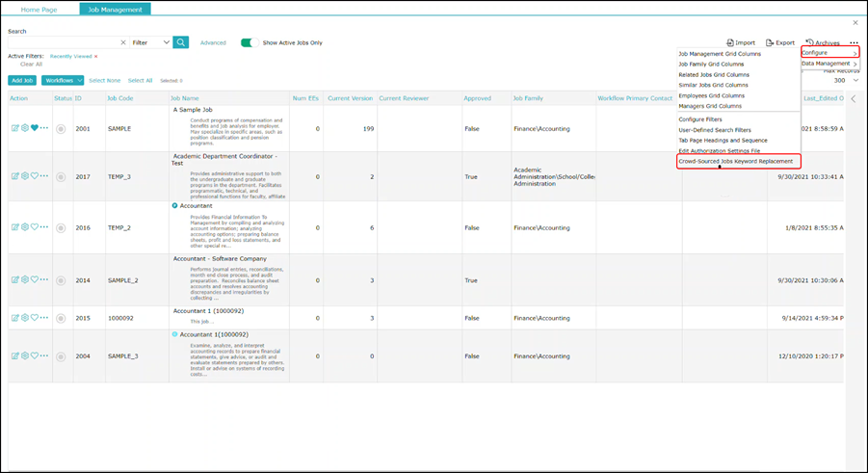
Task: Click Select None link
Action: (x=105, y=80)
